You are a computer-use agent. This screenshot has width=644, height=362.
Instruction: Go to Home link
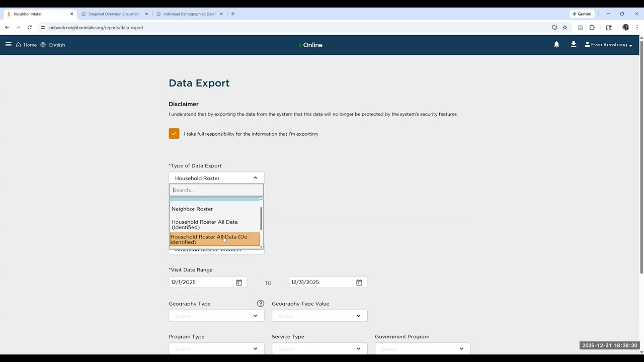pos(30,45)
